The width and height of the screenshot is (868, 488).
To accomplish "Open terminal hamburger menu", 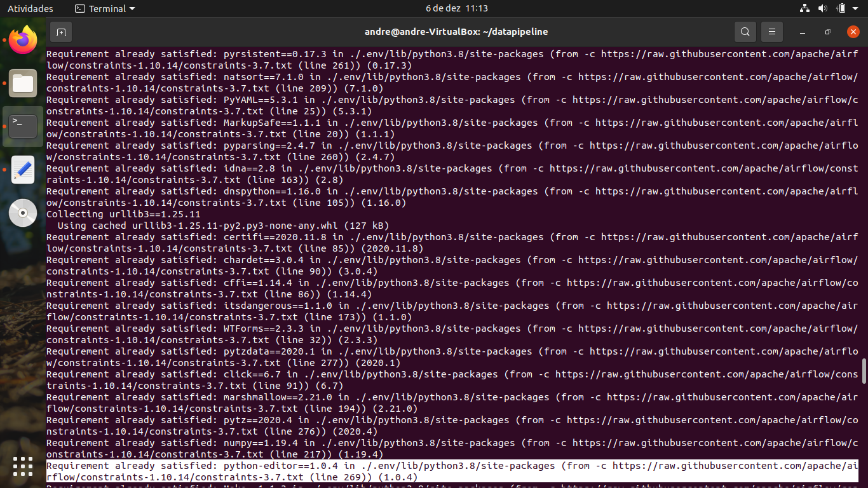I will [x=771, y=32].
